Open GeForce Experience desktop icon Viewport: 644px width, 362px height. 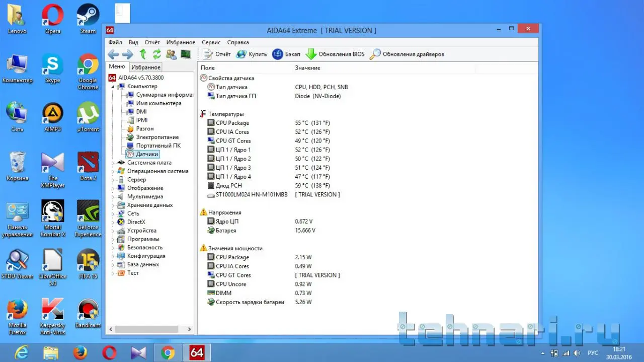click(88, 219)
